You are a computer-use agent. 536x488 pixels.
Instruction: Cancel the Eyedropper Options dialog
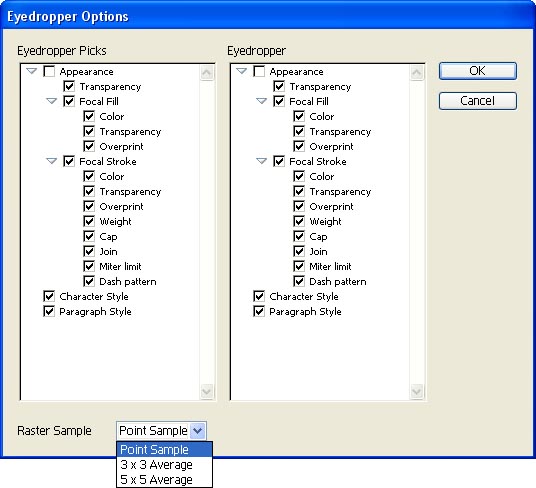(x=478, y=101)
